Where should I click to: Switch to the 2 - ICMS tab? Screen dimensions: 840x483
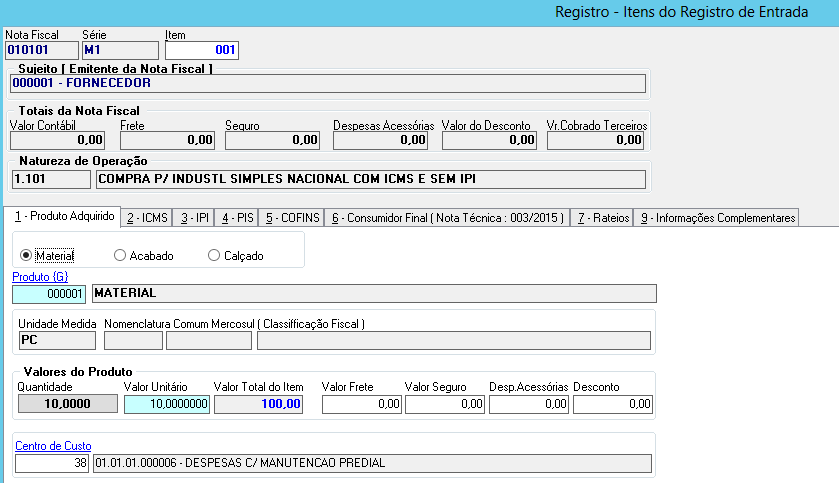pyautogui.click(x=147, y=218)
